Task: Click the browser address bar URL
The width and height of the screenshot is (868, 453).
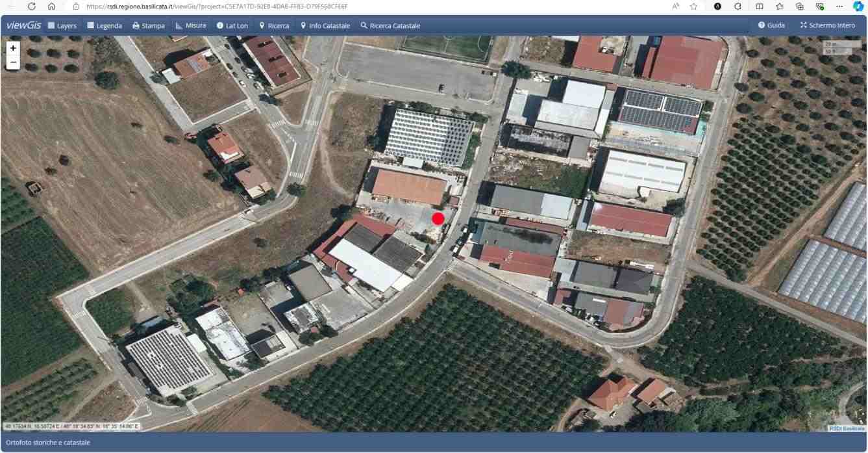Action: [x=217, y=6]
